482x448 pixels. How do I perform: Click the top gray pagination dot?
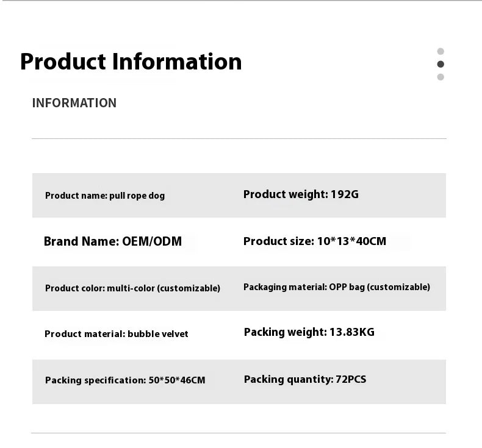pyautogui.click(x=441, y=51)
